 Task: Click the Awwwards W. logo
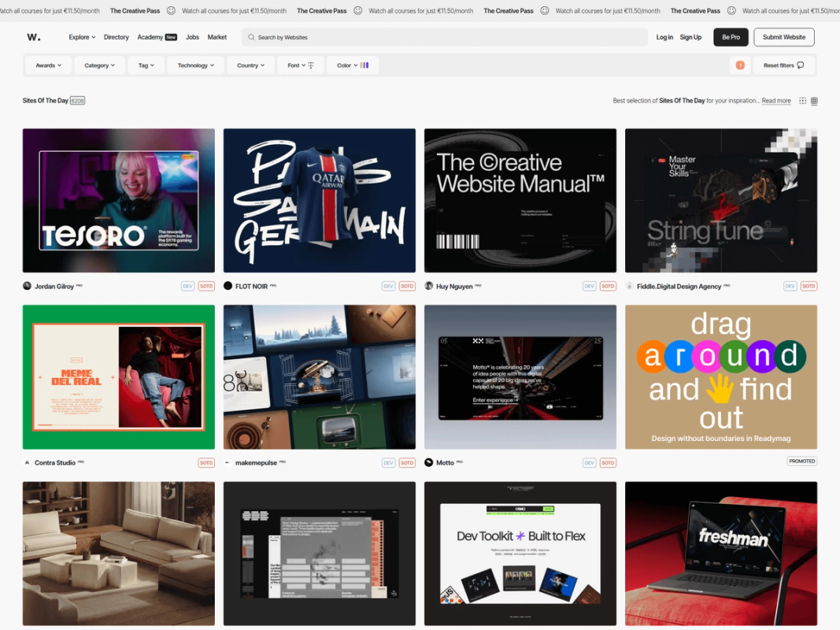click(x=34, y=37)
